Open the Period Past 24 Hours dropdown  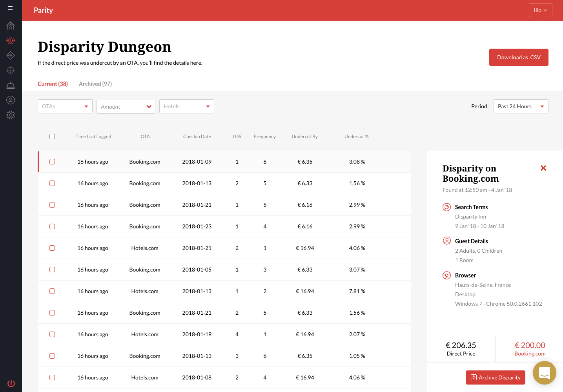(x=521, y=106)
